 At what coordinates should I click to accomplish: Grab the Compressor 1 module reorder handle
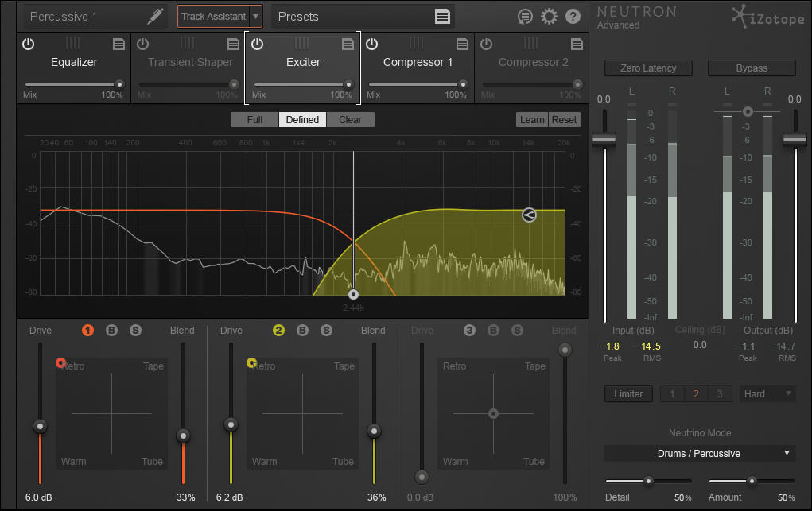[x=417, y=44]
